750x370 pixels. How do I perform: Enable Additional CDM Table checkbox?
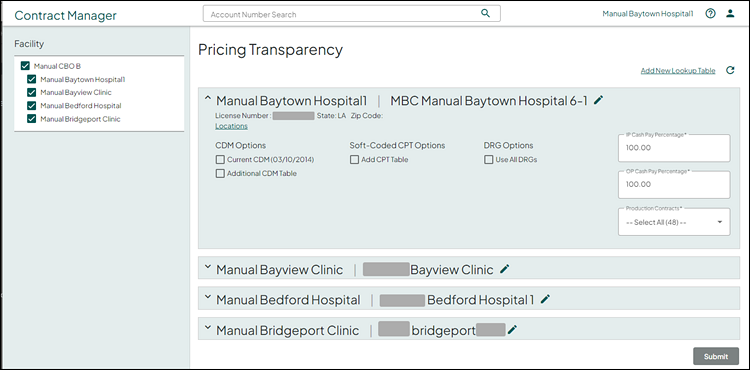tap(220, 174)
